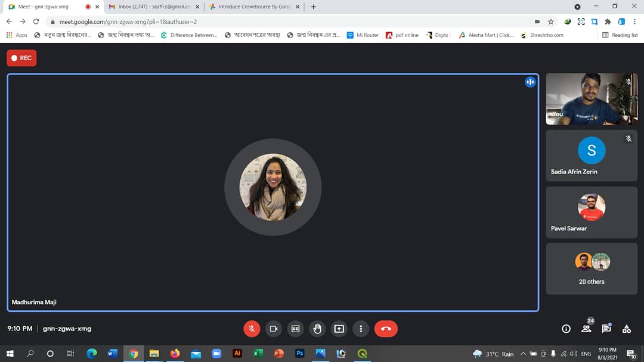Open the volume control in system tray
The width and height of the screenshot is (644, 362).
tap(574, 354)
